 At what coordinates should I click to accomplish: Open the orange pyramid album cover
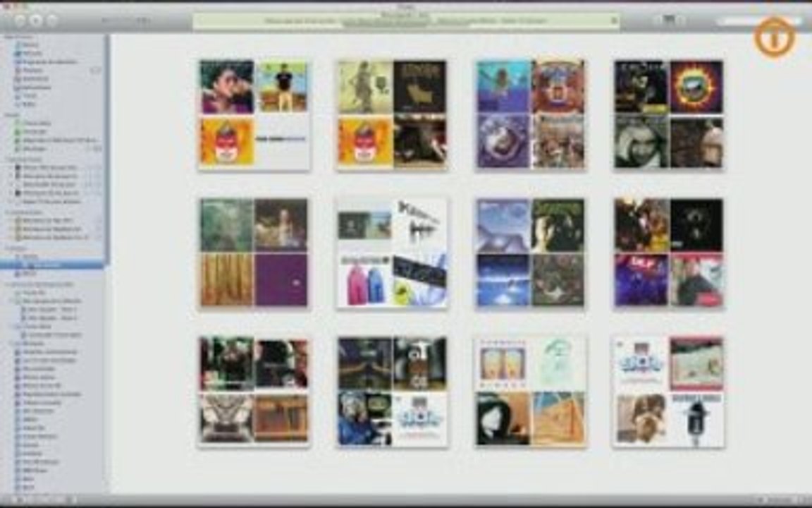coord(558,418)
